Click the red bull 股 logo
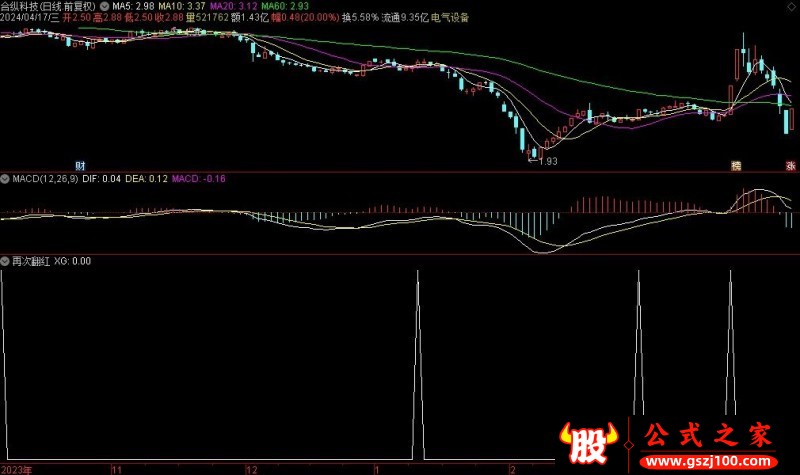The width and height of the screenshot is (800, 475). pyautogui.click(x=583, y=441)
